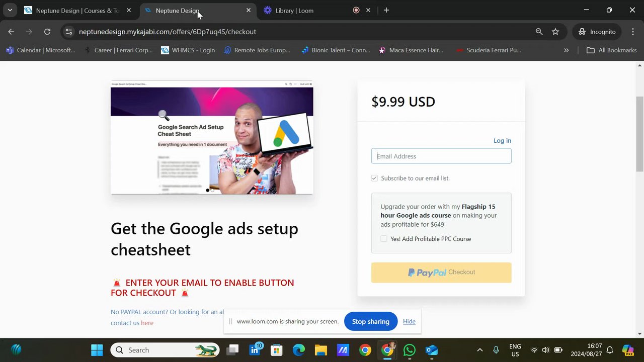Check Yes! Add Profitable PPC Course
This screenshot has width=644, height=362.
[x=384, y=239]
